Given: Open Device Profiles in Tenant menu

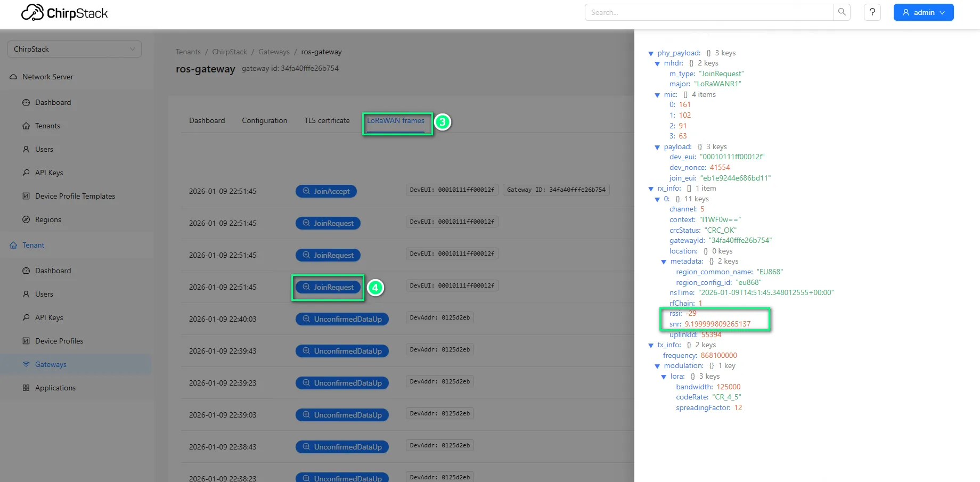Looking at the screenshot, I should coord(59,341).
